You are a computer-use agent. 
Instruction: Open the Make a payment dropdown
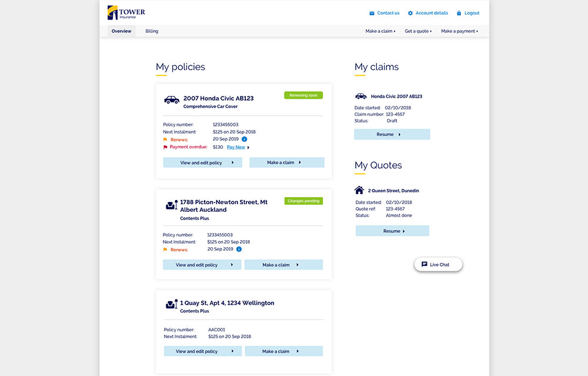pyautogui.click(x=459, y=31)
